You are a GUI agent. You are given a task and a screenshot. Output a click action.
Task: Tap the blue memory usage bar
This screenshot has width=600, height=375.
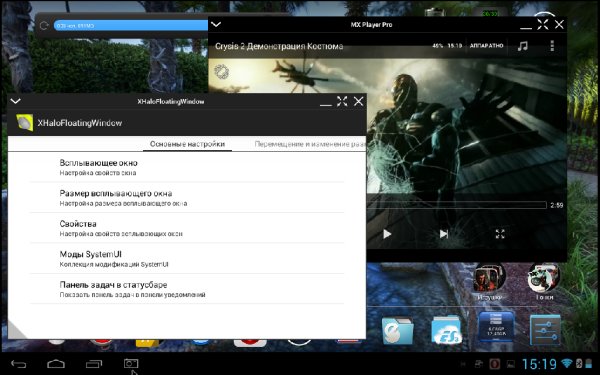pos(131,26)
